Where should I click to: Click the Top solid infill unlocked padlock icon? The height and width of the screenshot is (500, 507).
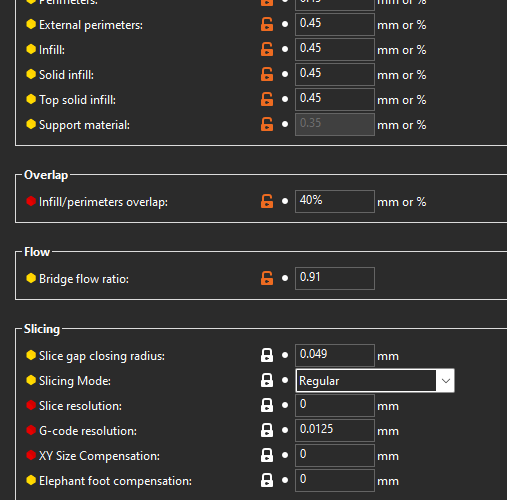click(x=267, y=100)
